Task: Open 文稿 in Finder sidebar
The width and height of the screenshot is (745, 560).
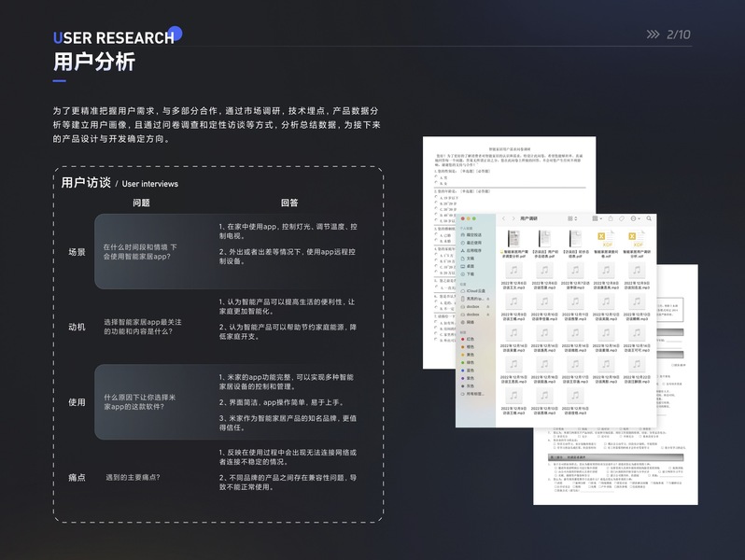Action: click(x=468, y=259)
